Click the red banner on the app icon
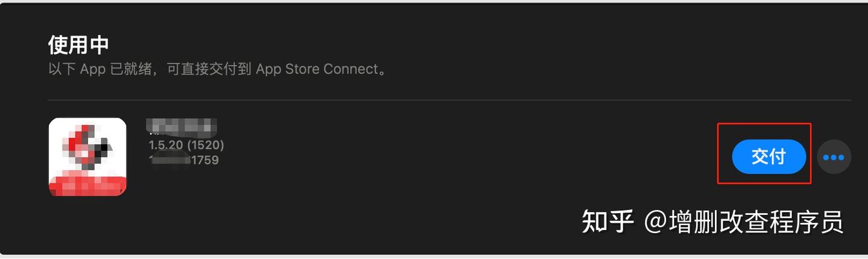868x259 pixels. tap(87, 185)
